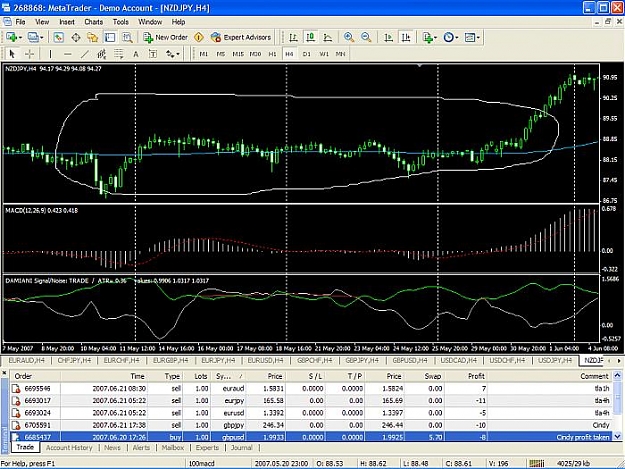Open the Strategy Tester icon

(127, 37)
